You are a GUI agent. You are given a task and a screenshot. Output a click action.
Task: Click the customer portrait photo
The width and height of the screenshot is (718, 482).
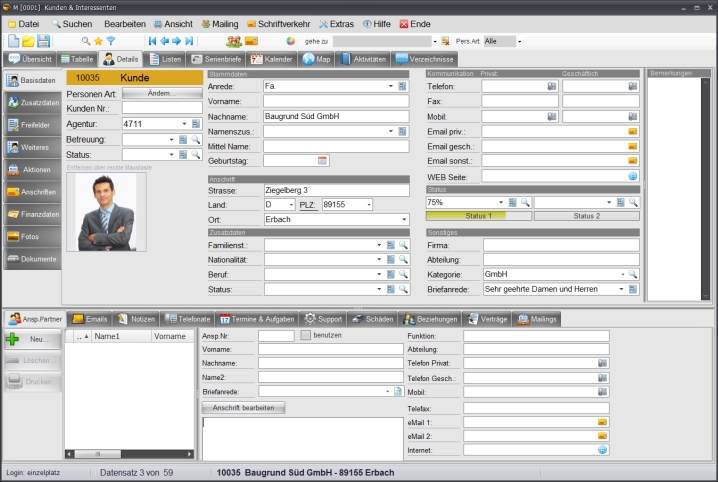coord(106,212)
